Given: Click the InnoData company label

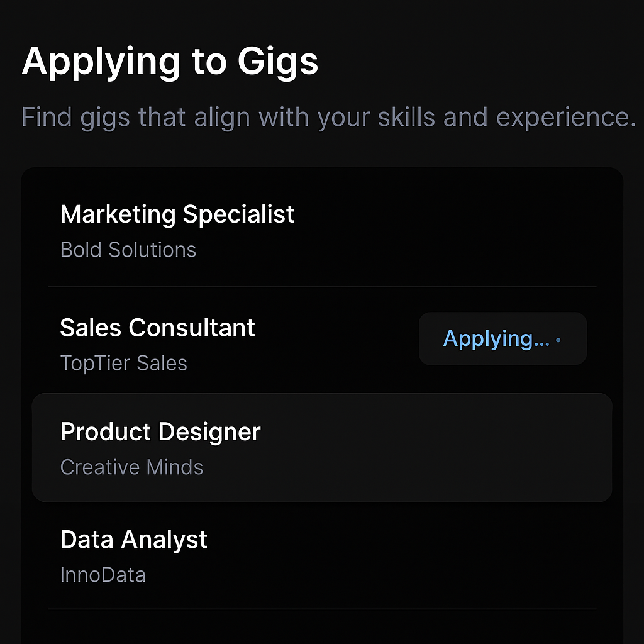Looking at the screenshot, I should (x=103, y=575).
